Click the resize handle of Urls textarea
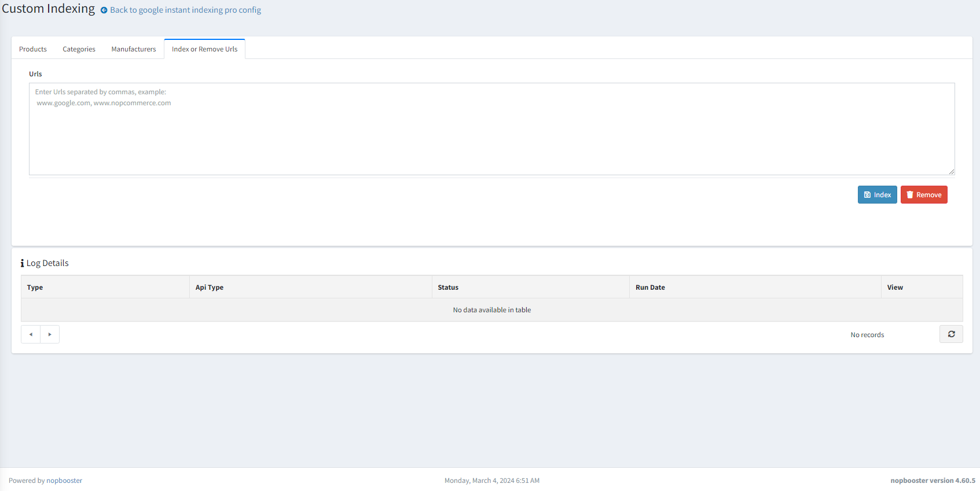Image resolution: width=980 pixels, height=491 pixels. coord(951,171)
